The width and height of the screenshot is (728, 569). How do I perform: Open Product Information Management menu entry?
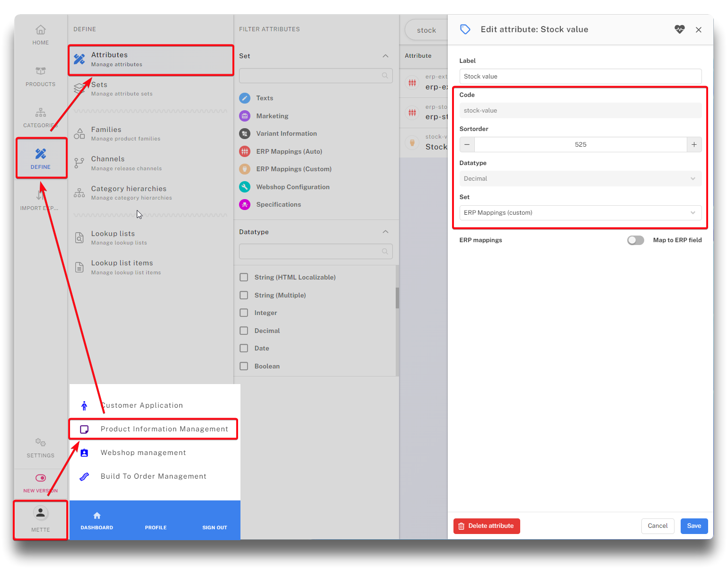click(x=164, y=429)
